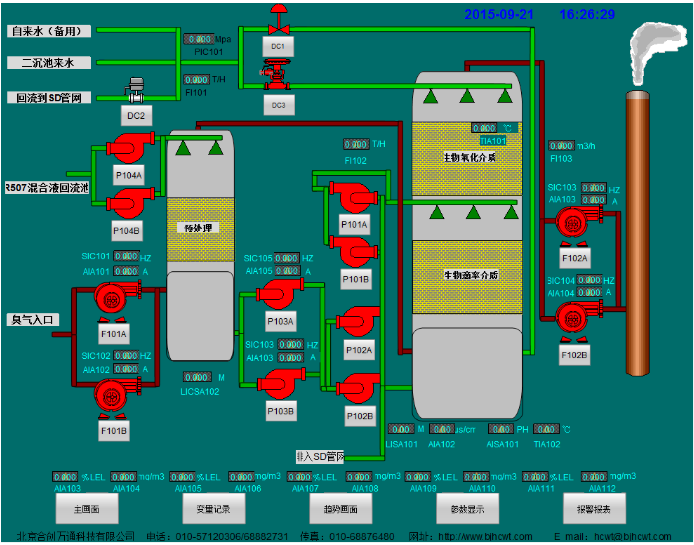Click the P102B pump graphic
The width and height of the screenshot is (694, 545).
coord(358,389)
